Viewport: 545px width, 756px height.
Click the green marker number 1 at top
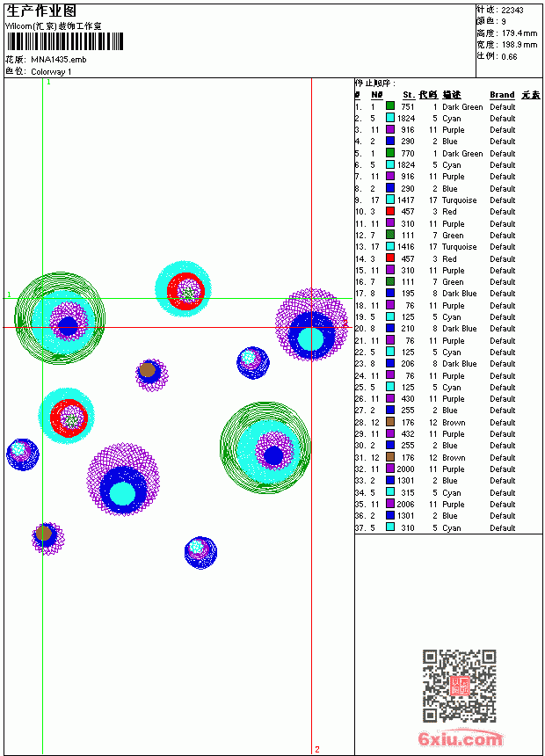(48, 83)
